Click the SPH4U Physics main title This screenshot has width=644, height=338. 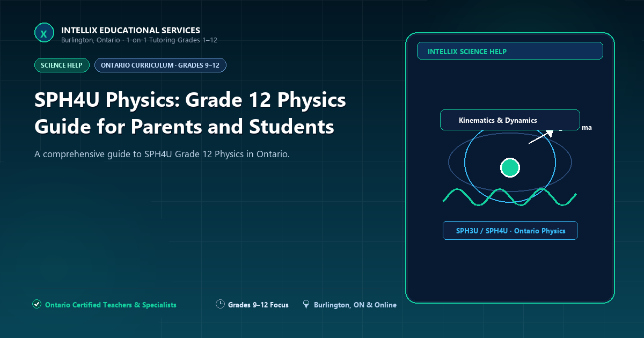pos(191,113)
